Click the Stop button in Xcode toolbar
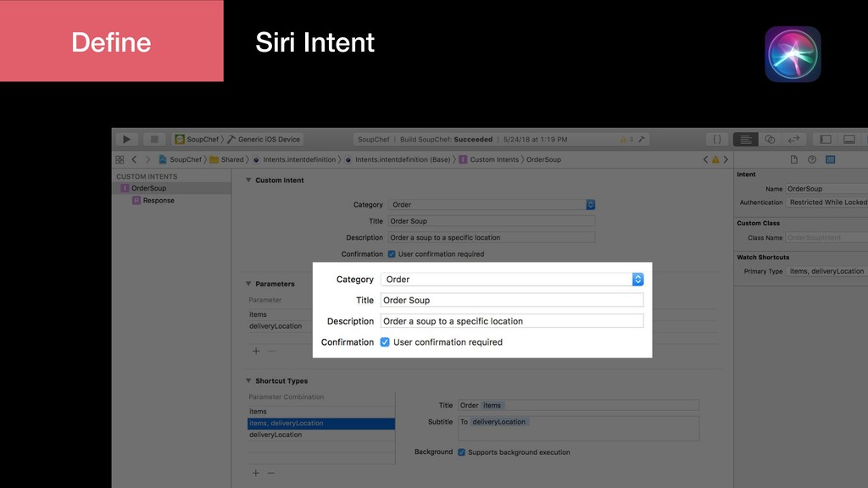This screenshot has width=868, height=488. tap(154, 140)
